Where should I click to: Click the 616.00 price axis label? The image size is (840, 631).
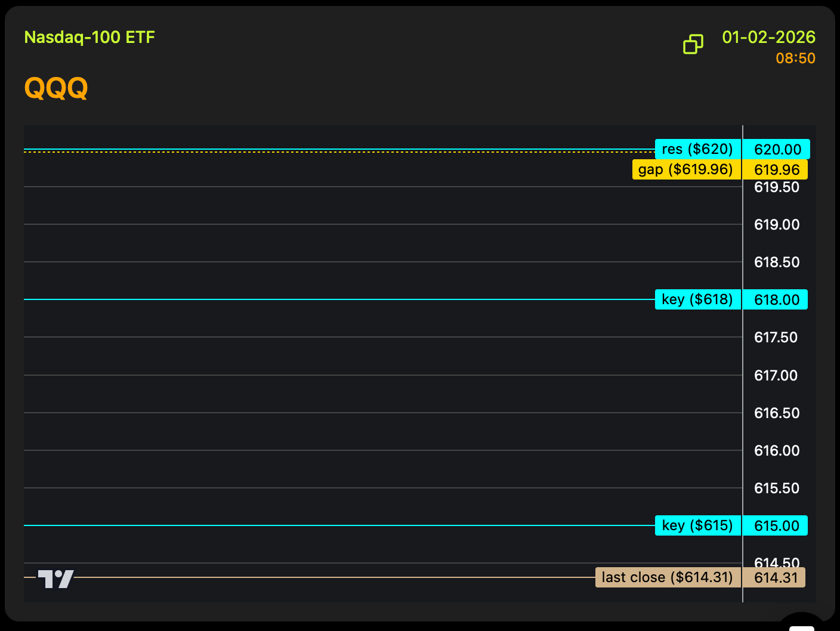click(x=777, y=451)
